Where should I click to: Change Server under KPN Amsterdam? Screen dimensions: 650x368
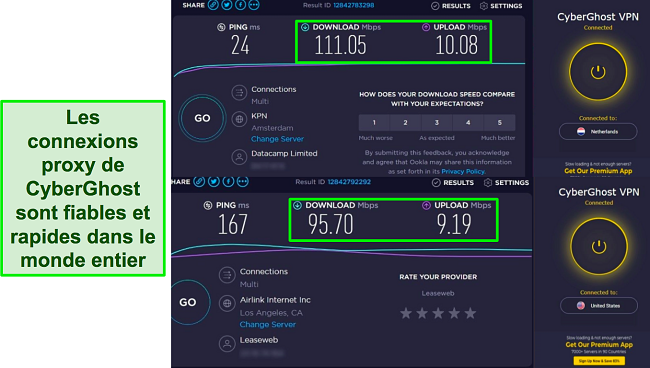point(277,139)
